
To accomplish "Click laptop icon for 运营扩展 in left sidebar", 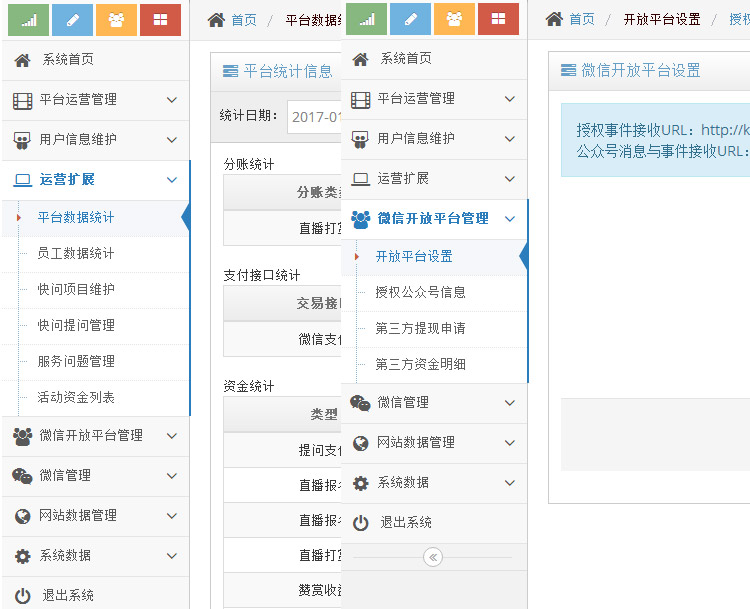I will click(22, 180).
